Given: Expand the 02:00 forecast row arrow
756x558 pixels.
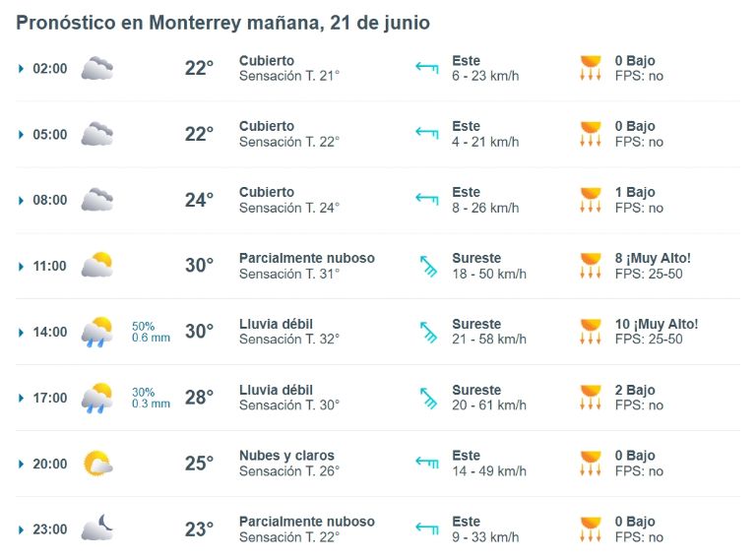Looking at the screenshot, I should click(x=21, y=69).
